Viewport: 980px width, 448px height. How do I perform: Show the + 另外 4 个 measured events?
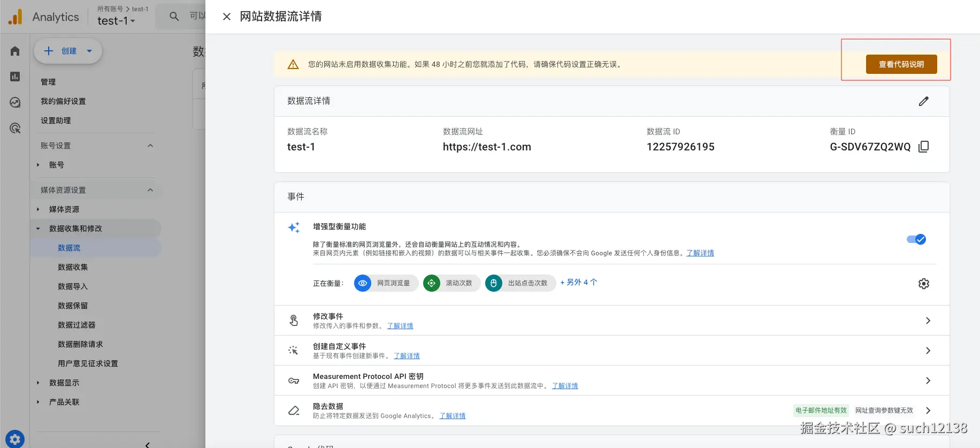(579, 282)
